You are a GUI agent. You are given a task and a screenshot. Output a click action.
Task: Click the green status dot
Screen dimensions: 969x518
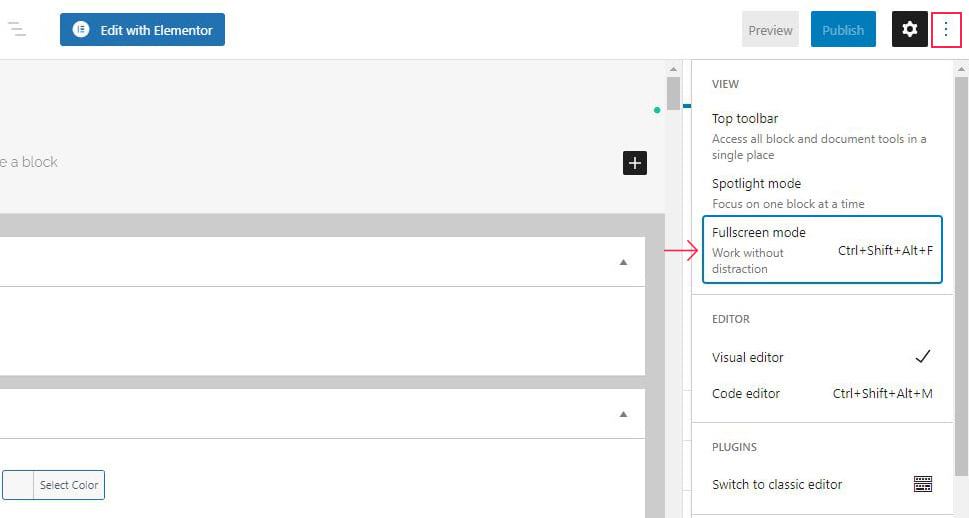(x=657, y=110)
